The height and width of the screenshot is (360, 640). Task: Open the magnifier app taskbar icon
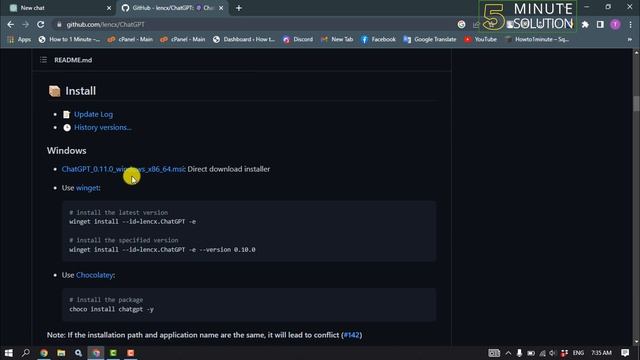click(78, 353)
